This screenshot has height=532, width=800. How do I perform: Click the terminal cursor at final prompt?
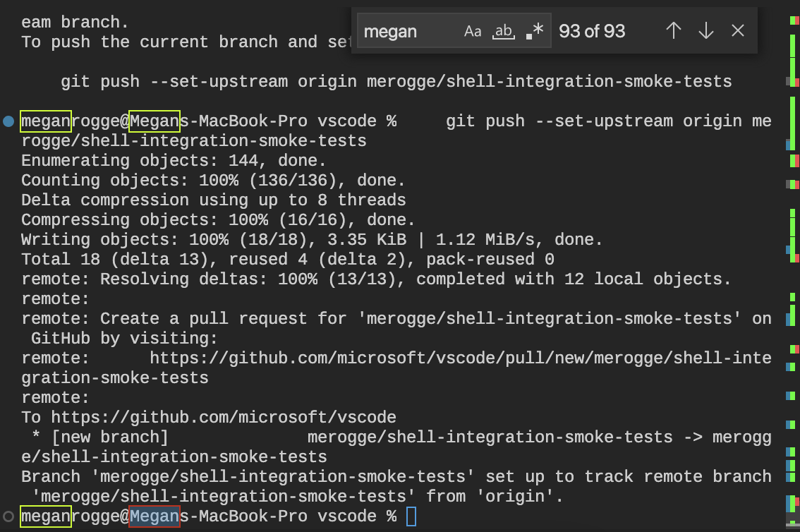pos(412,516)
